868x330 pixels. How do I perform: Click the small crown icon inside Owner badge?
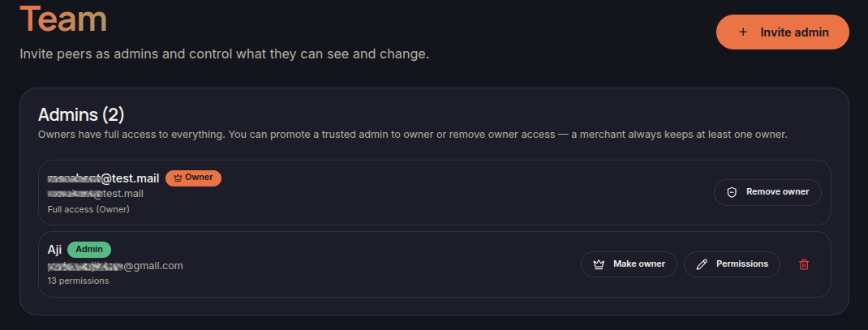click(x=178, y=178)
